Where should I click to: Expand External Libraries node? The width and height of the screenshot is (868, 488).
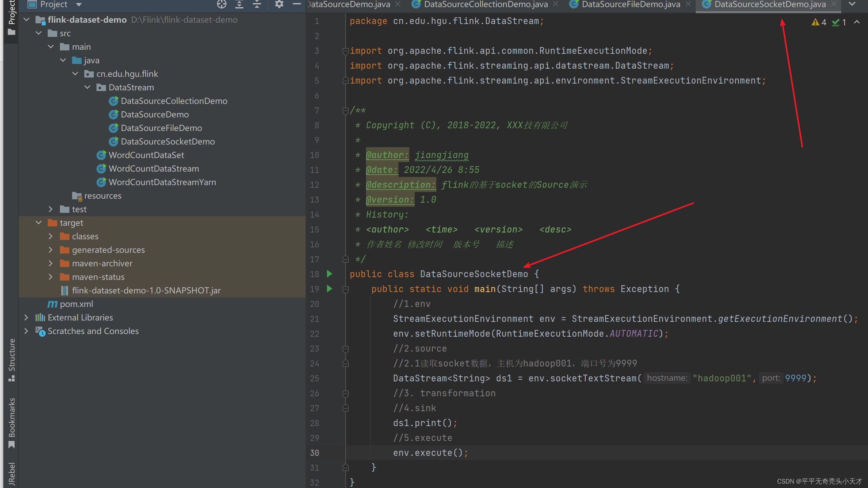click(26, 317)
